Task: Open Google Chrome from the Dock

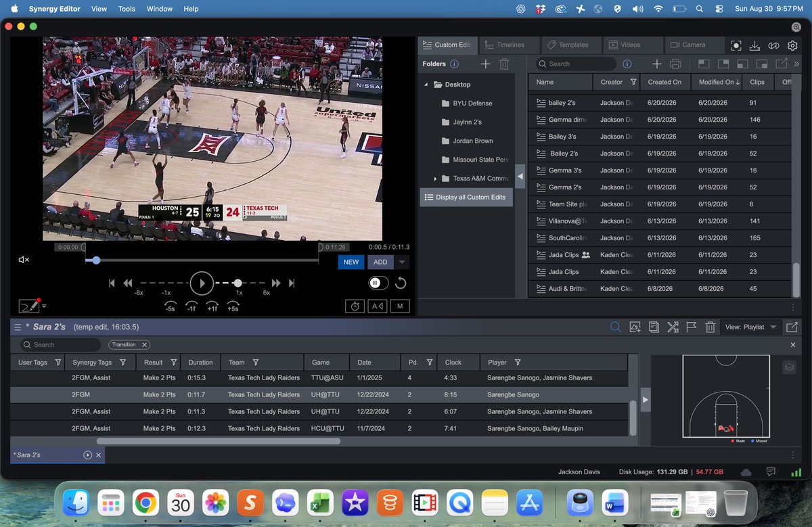Action: (145, 503)
